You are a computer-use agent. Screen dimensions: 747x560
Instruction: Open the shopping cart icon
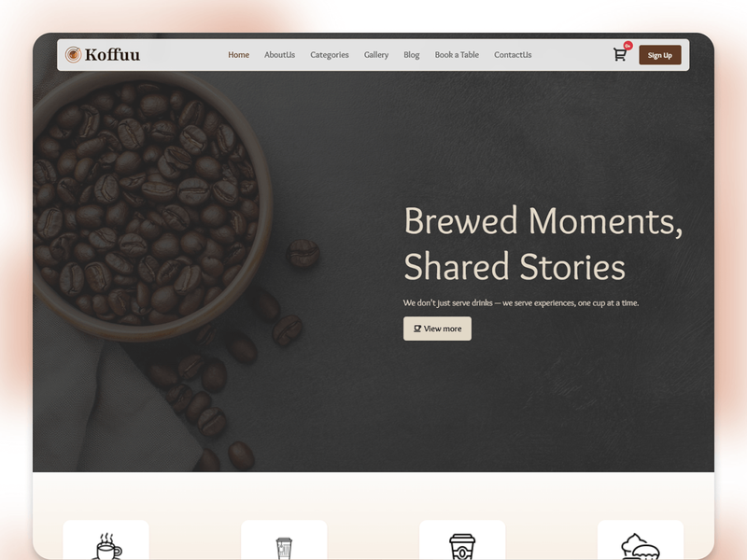(x=618, y=55)
